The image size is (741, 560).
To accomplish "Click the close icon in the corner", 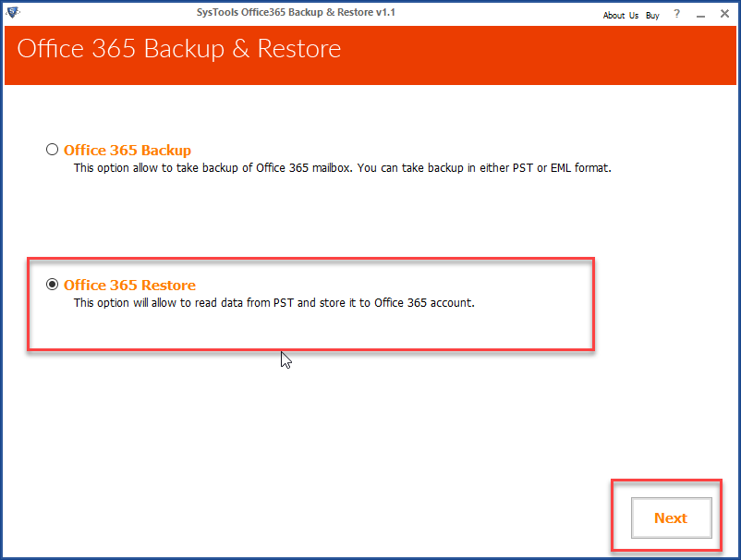I will click(723, 15).
